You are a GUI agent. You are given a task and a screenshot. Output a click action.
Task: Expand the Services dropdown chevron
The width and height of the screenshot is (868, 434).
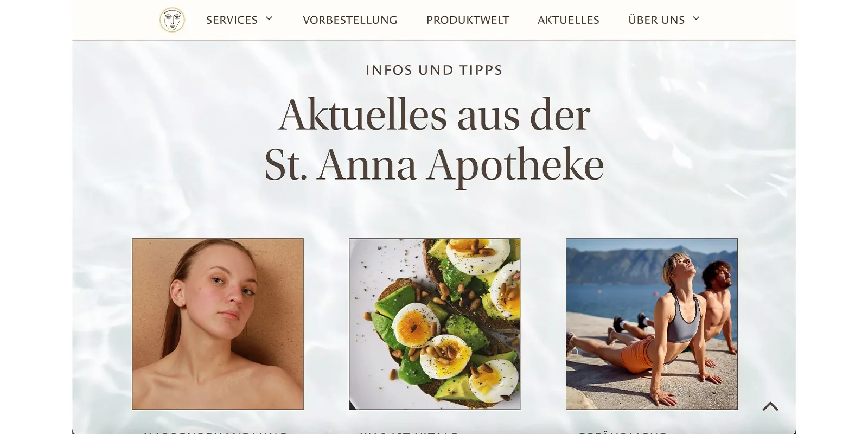(x=269, y=18)
